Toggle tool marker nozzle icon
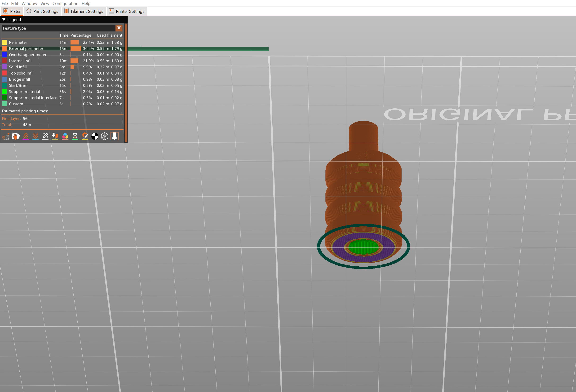 coord(115,136)
